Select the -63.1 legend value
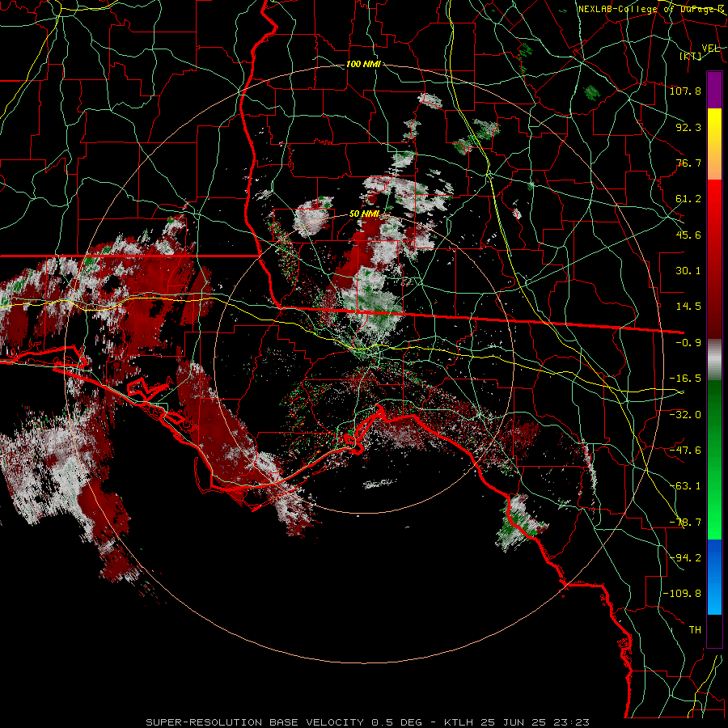Viewport: 728px width, 728px height. click(685, 486)
